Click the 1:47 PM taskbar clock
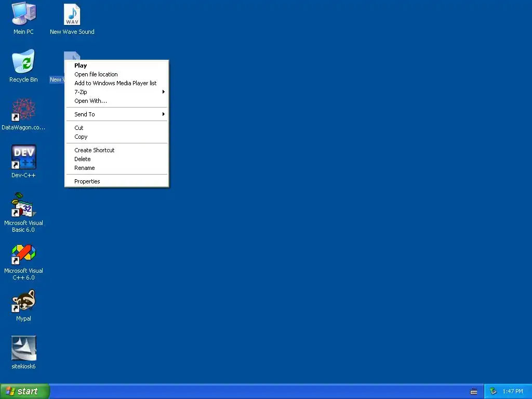Screen dimensions: 532x399 tap(513, 392)
